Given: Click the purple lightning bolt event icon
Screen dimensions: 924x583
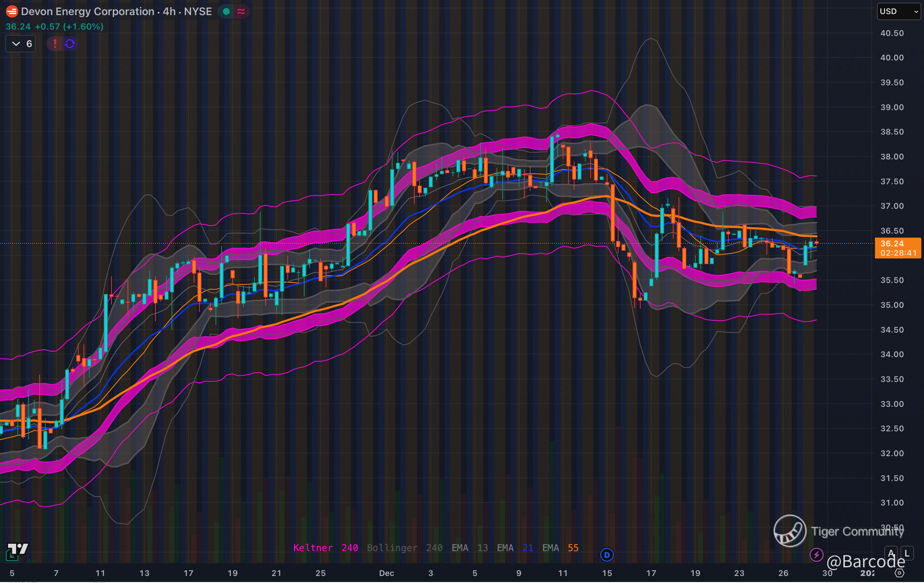Looking at the screenshot, I should click(816, 554).
